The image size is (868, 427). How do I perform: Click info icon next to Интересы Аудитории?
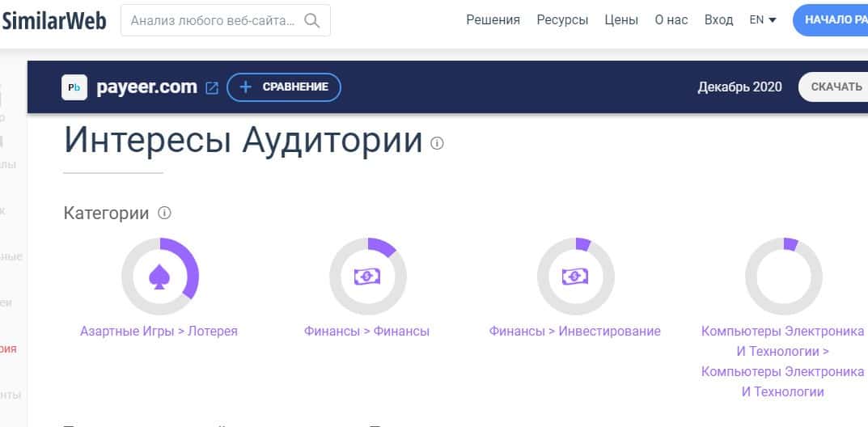click(x=437, y=144)
